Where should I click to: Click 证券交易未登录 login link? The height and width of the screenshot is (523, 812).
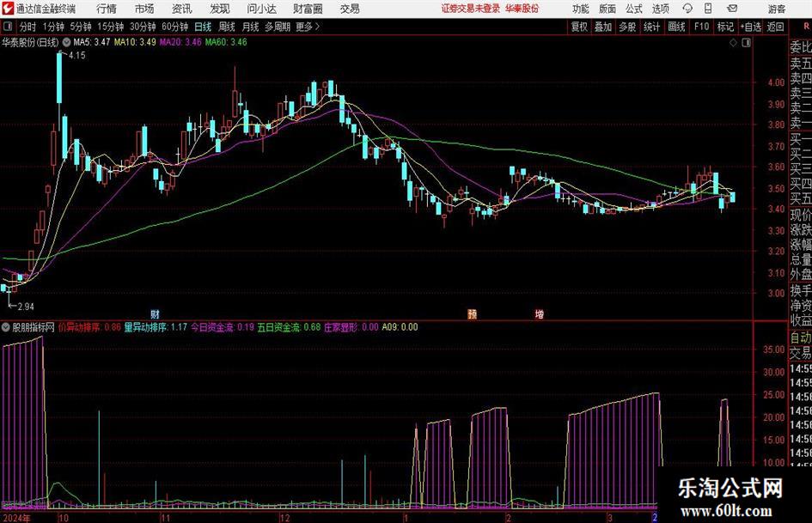[x=471, y=9]
